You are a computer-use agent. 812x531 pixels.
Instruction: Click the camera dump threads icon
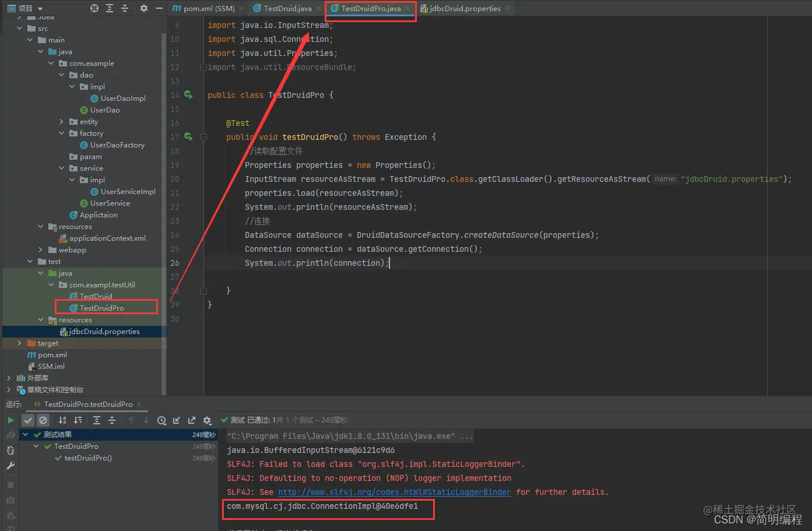coord(10,500)
